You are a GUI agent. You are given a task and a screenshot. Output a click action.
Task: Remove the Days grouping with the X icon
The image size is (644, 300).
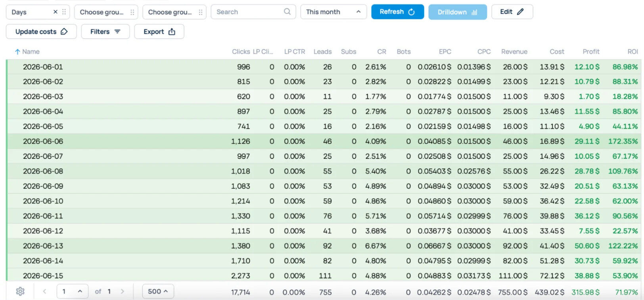(x=56, y=12)
